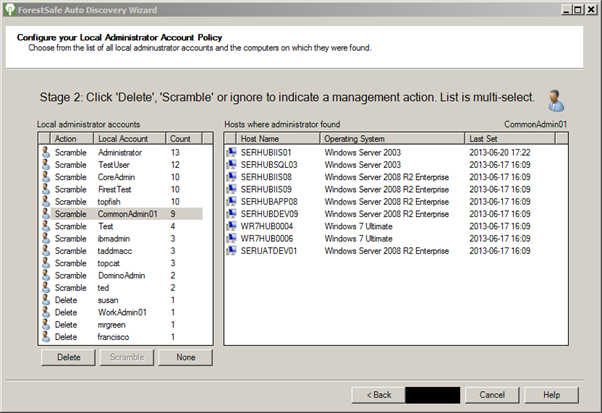Select the CommonAdmin01 account name
Screen dimensions: 602x413
click(x=127, y=214)
